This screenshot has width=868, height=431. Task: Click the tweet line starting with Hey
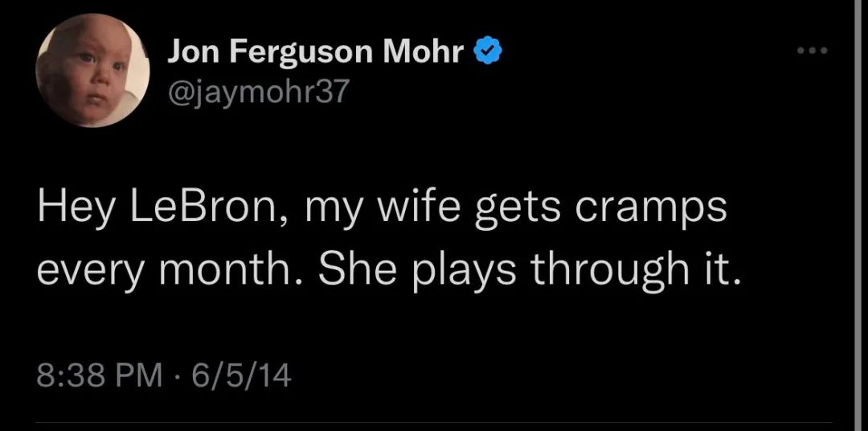click(382, 208)
